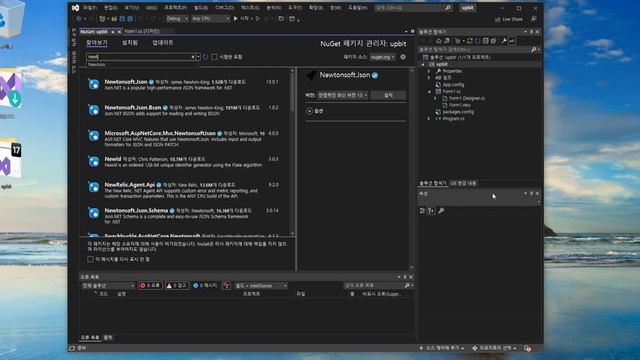Check the don't show this message again box
The width and height of the screenshot is (640, 360).
[90, 259]
